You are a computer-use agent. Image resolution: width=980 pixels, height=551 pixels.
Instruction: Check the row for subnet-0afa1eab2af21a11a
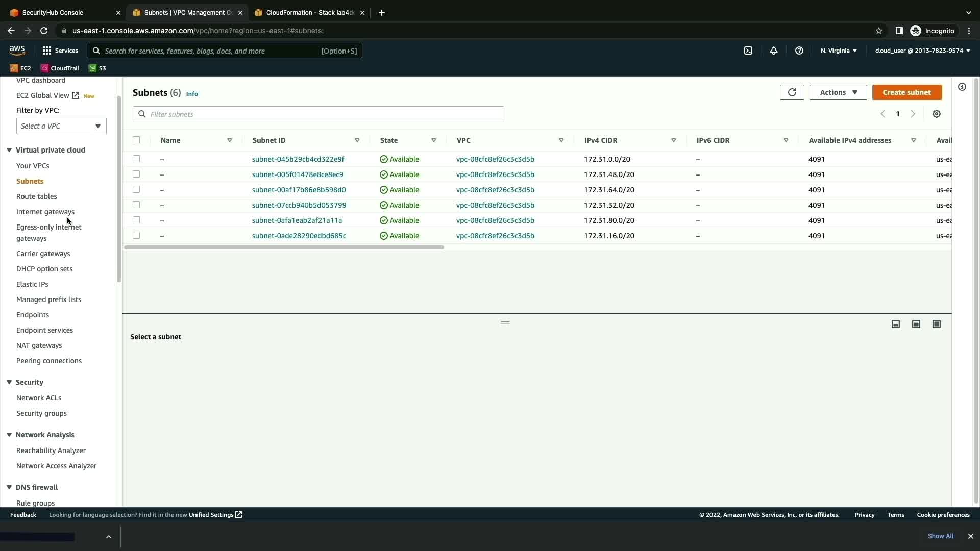tap(136, 220)
